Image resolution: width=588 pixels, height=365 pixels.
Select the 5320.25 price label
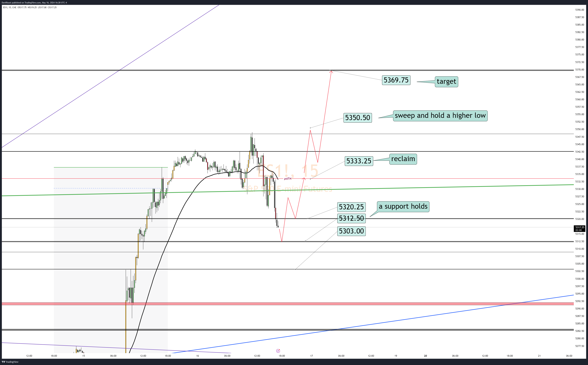pyautogui.click(x=351, y=207)
